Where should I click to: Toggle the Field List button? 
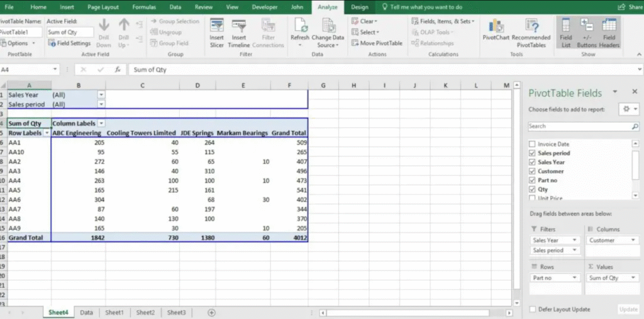566,33
